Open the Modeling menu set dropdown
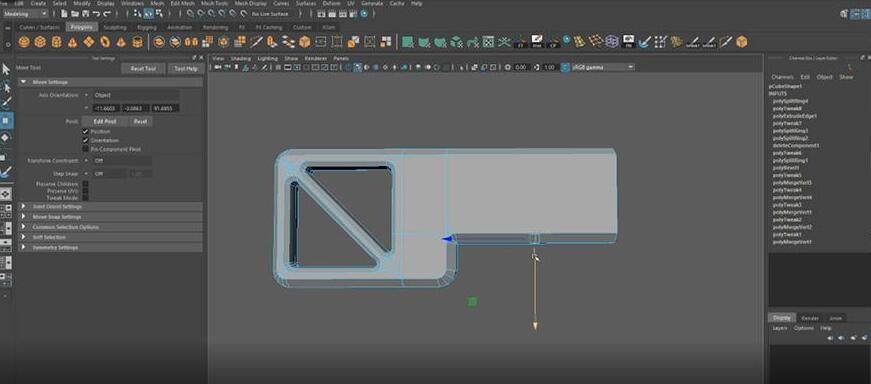 tap(26, 13)
